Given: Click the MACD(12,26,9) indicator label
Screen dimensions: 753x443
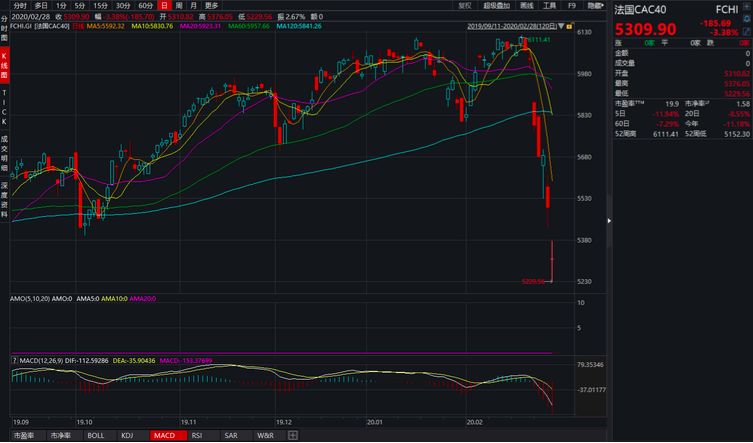Looking at the screenshot, I should 41,360.
